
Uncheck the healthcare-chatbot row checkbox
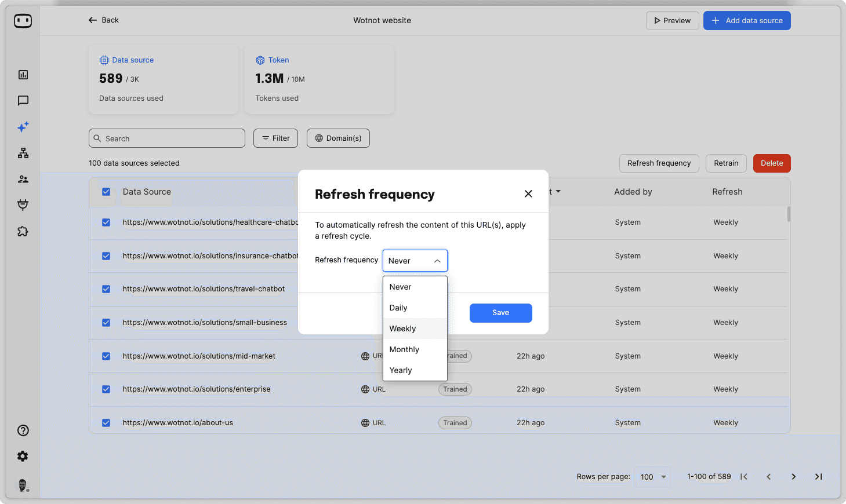coord(106,222)
